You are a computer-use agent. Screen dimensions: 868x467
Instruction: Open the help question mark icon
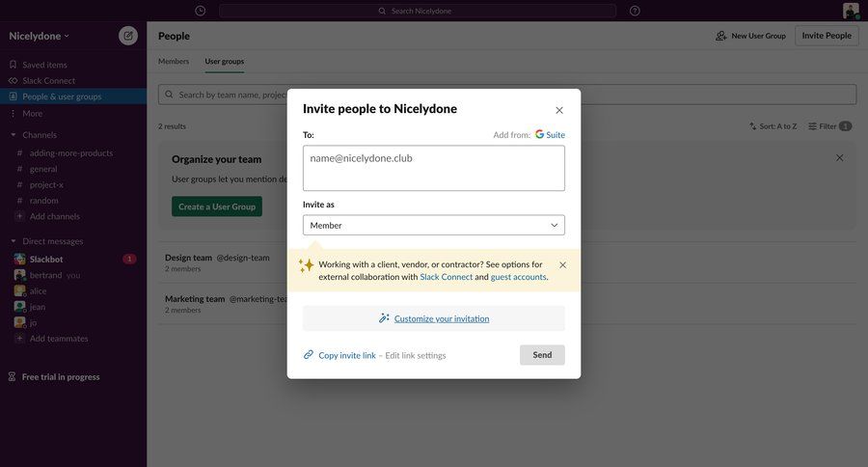[635, 11]
